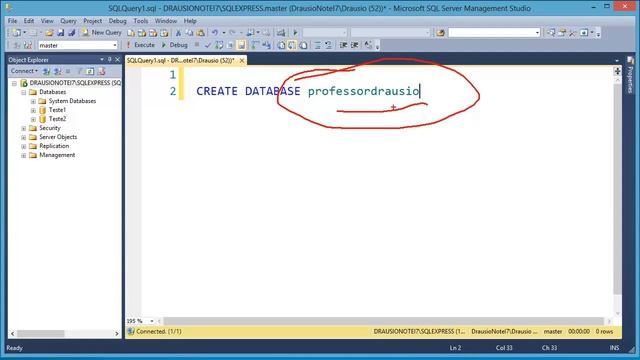This screenshot has width=640, height=360.
Task: Open the editor zoom percentage dropdown
Action: point(152,321)
